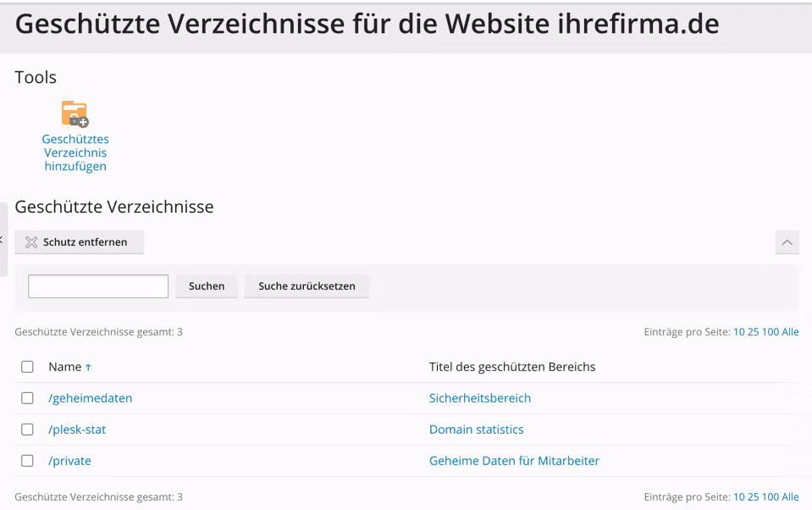The width and height of the screenshot is (812, 510).
Task: Show all entries via top Alle link
Action: point(790,332)
